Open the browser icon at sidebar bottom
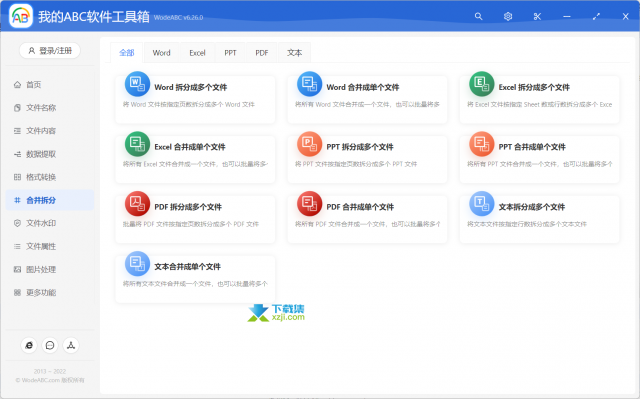This screenshot has width=640, height=399. 29,346
